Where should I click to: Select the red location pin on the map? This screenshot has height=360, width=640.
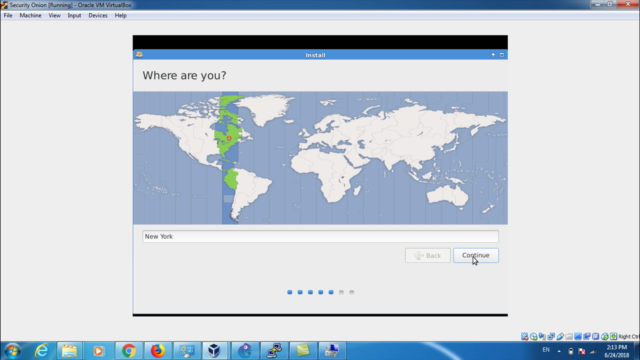pos(229,138)
